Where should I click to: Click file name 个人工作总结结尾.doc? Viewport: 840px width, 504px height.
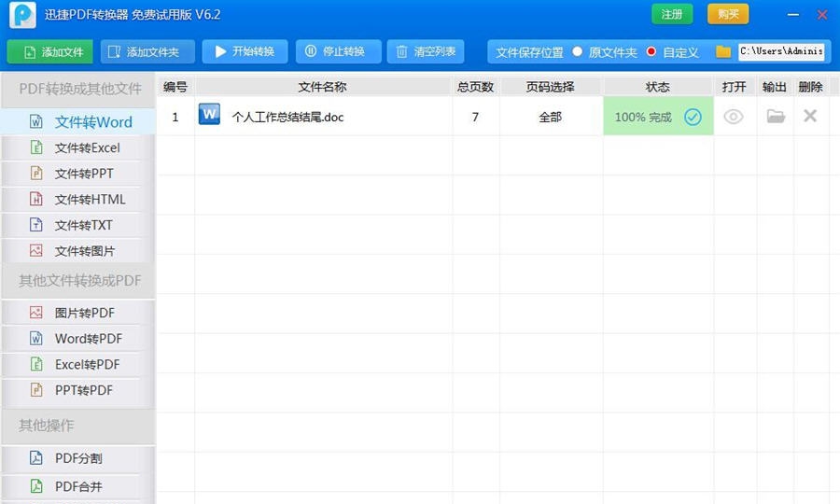tap(287, 118)
